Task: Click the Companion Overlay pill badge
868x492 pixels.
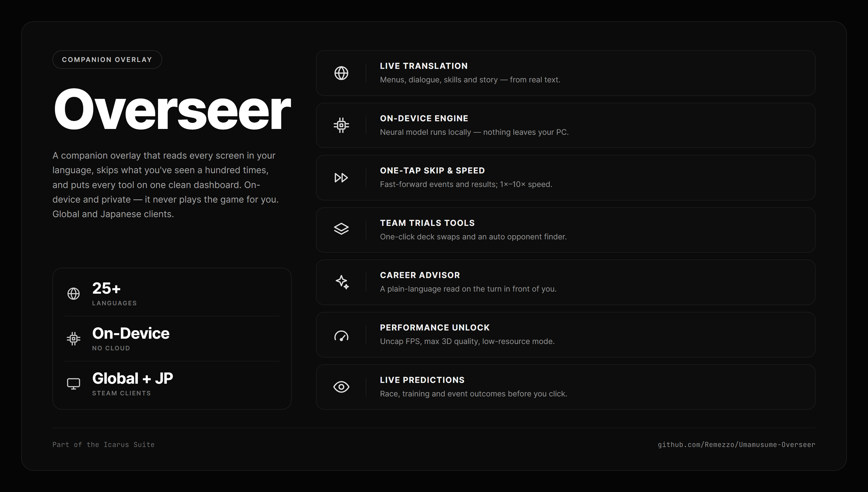Action: tap(107, 60)
